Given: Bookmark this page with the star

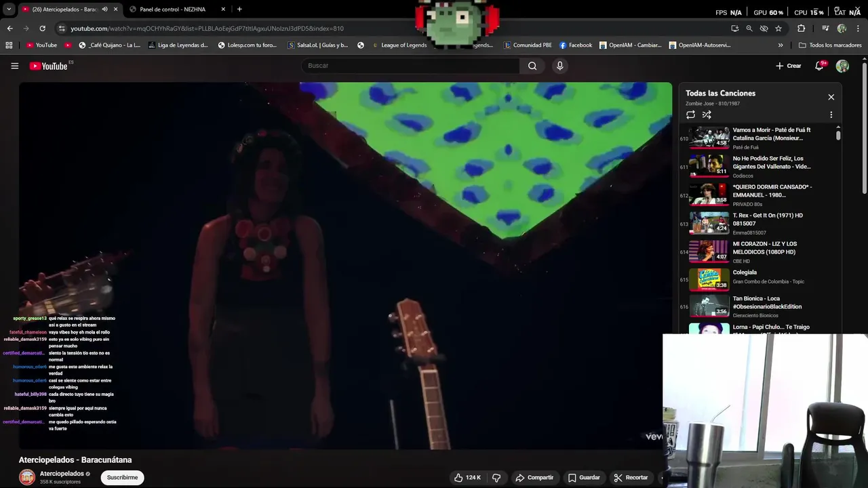Looking at the screenshot, I should click(x=778, y=28).
